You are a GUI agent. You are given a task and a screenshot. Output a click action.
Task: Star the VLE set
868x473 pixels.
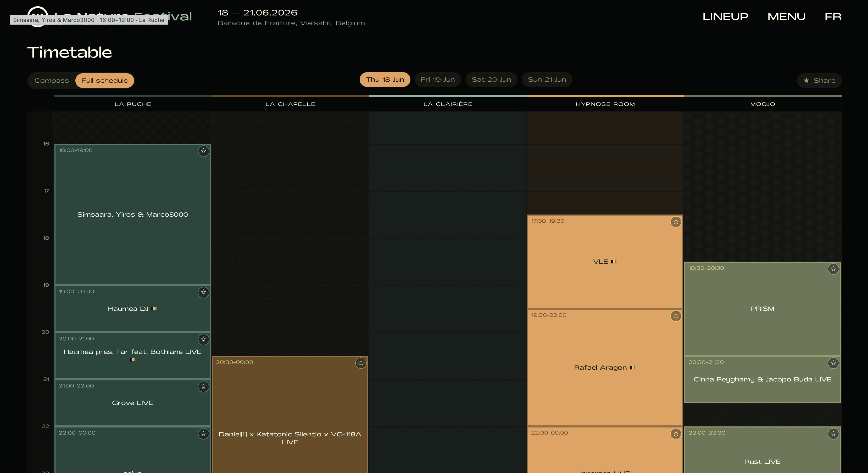pyautogui.click(x=676, y=222)
